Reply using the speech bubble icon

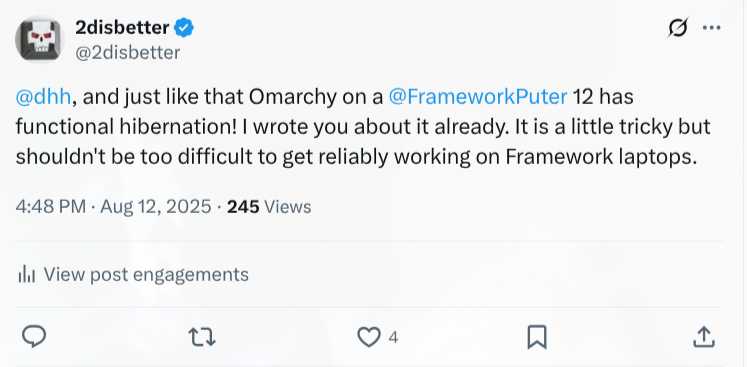tap(34, 337)
